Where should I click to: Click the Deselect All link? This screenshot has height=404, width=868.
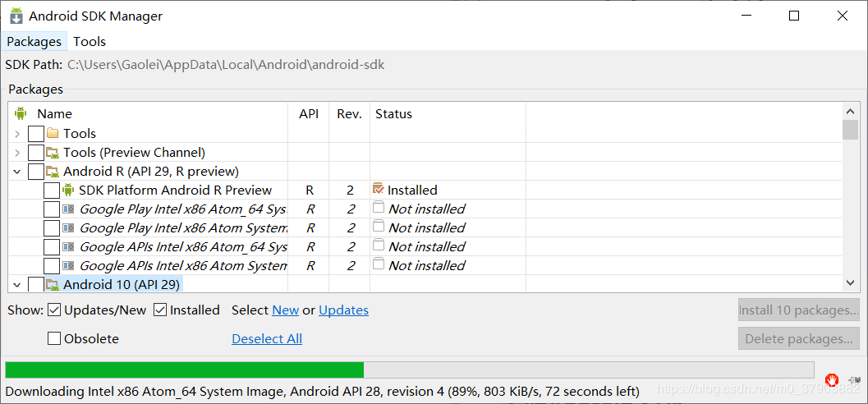pyautogui.click(x=267, y=338)
